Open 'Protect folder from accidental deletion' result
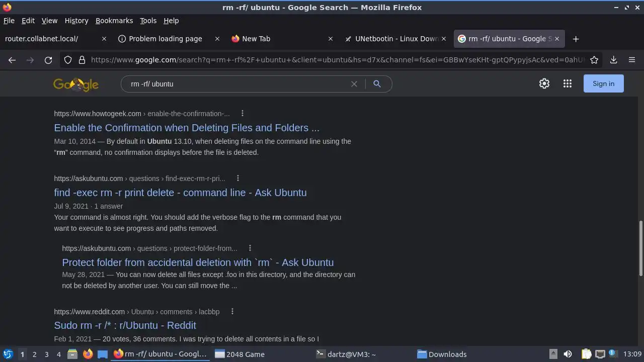Viewport: 644px width, 362px height. (198, 262)
